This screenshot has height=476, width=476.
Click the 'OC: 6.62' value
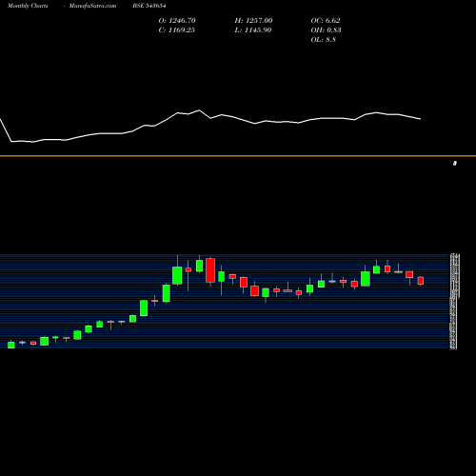(x=326, y=21)
